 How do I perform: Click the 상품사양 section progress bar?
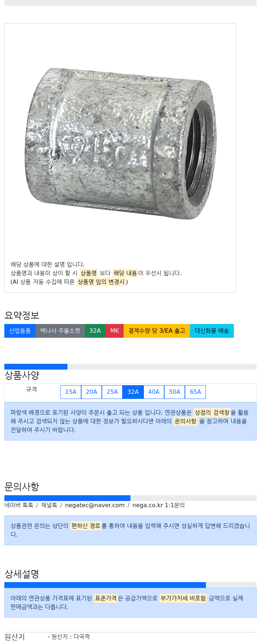[130, 367]
